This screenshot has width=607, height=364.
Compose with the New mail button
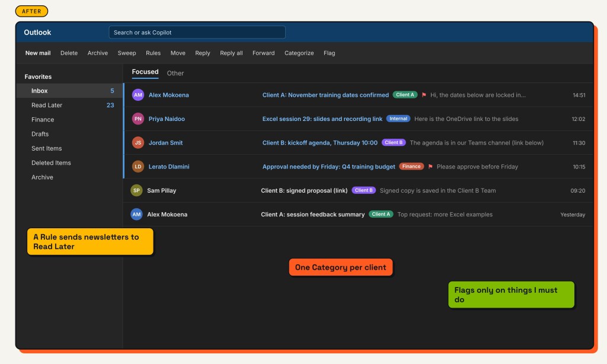pos(38,53)
